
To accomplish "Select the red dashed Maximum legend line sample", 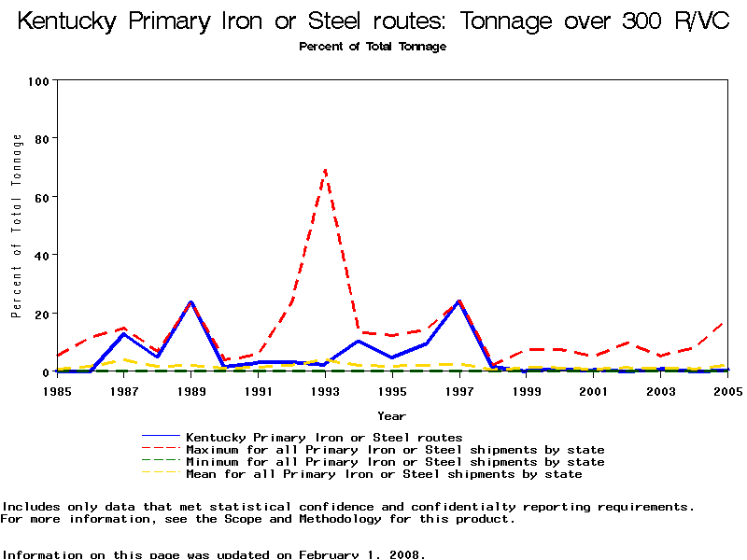I will (x=161, y=450).
